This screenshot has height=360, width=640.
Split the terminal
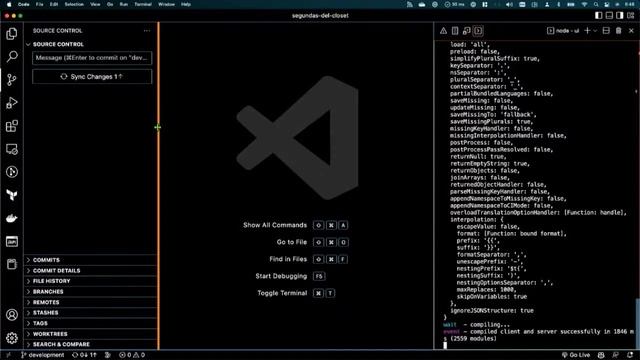click(606, 31)
